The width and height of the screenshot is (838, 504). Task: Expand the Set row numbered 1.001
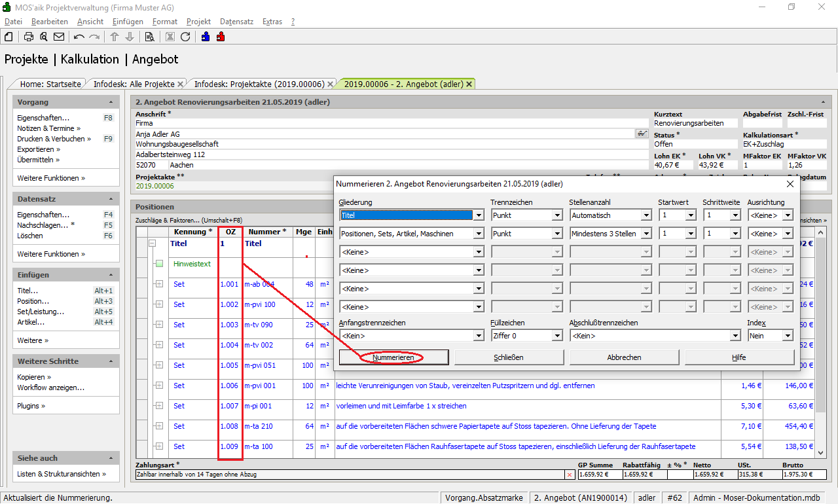tap(159, 284)
